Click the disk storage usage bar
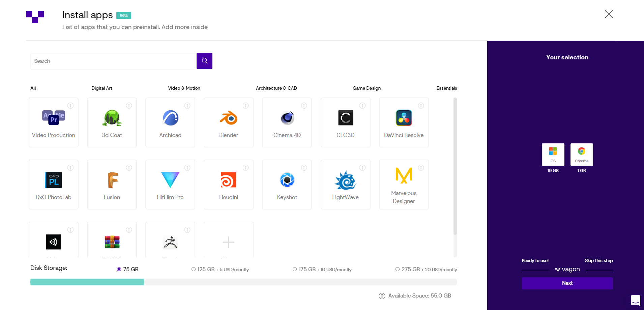This screenshot has width=644, height=310. tap(243, 282)
